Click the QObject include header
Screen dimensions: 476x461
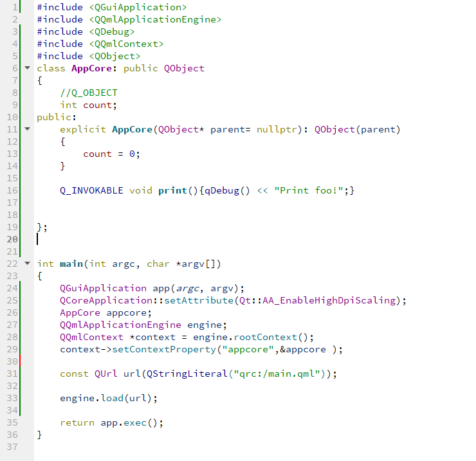click(x=114, y=56)
